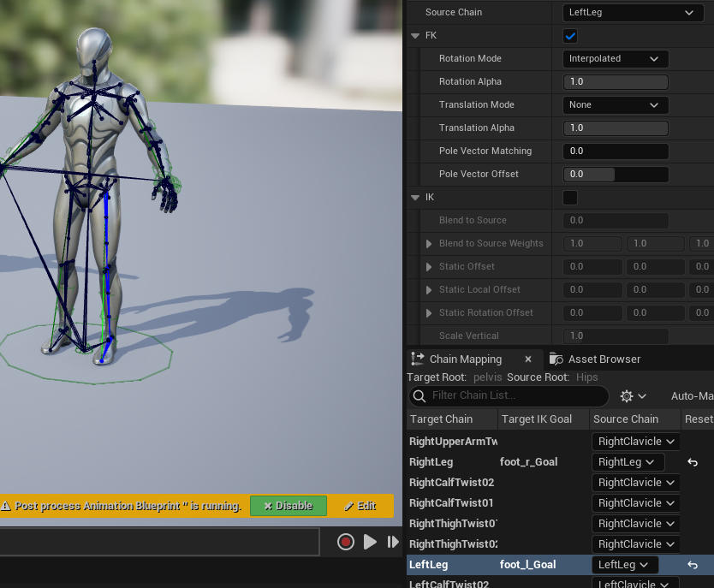The width and height of the screenshot is (714, 588).
Task: Open RightThighTwist01 source chain dropdown
Action: (x=636, y=523)
